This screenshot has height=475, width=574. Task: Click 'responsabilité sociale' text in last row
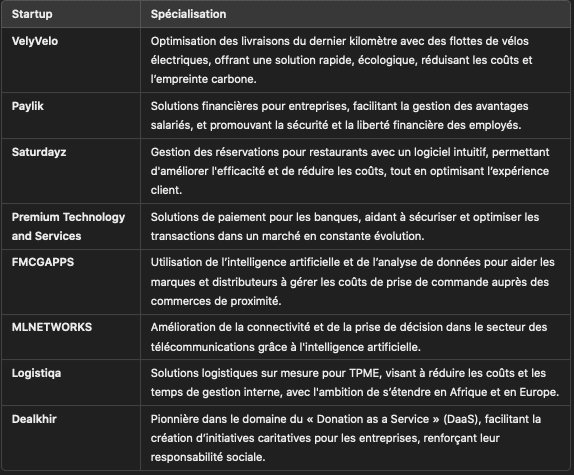(x=208, y=457)
